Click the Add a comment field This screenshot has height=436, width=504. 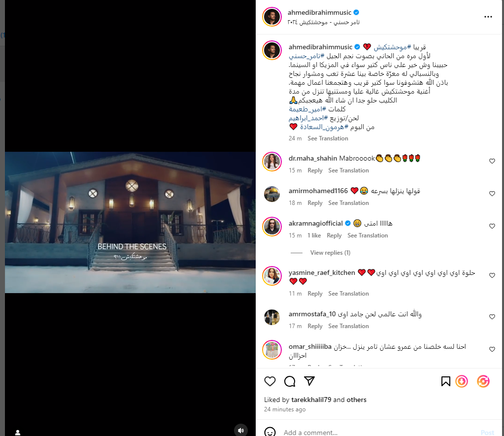pos(379,433)
